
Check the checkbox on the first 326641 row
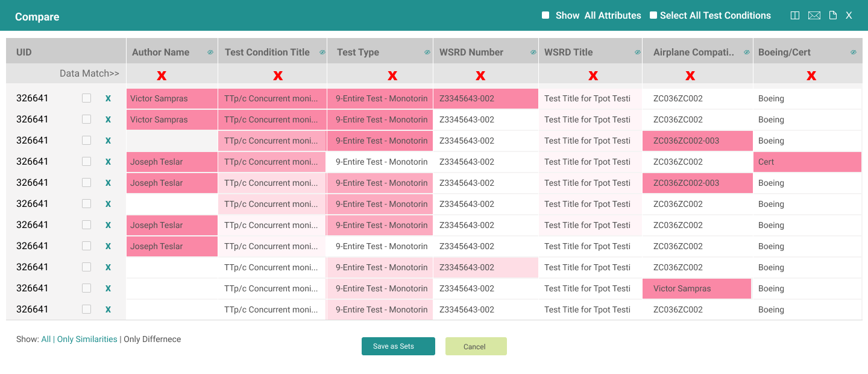pos(86,98)
